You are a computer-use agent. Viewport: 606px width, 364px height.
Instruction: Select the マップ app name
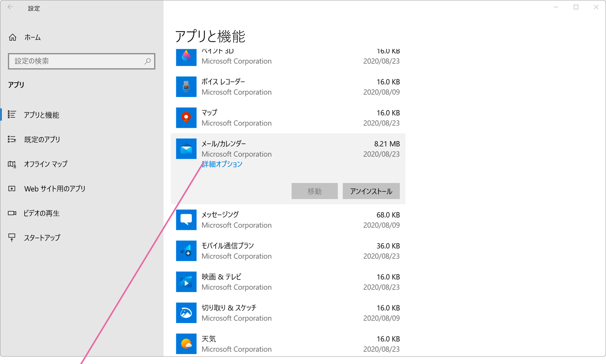click(x=209, y=113)
